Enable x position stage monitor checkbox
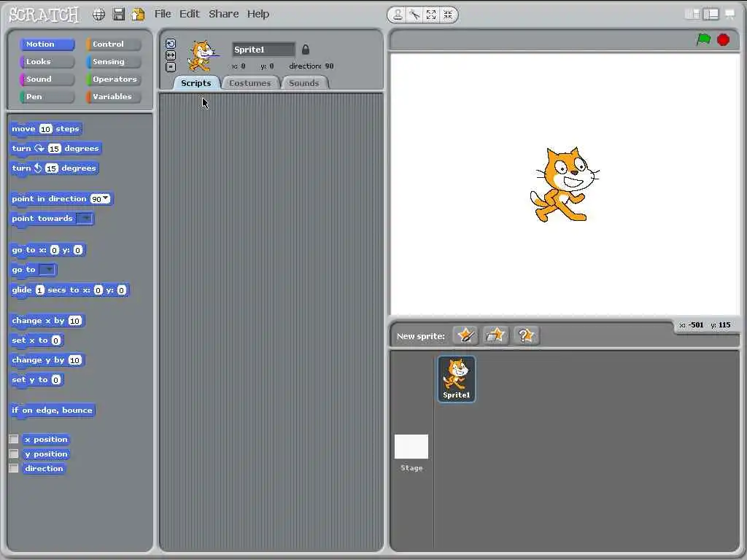Viewport: 747px width, 560px height. pyautogui.click(x=14, y=439)
